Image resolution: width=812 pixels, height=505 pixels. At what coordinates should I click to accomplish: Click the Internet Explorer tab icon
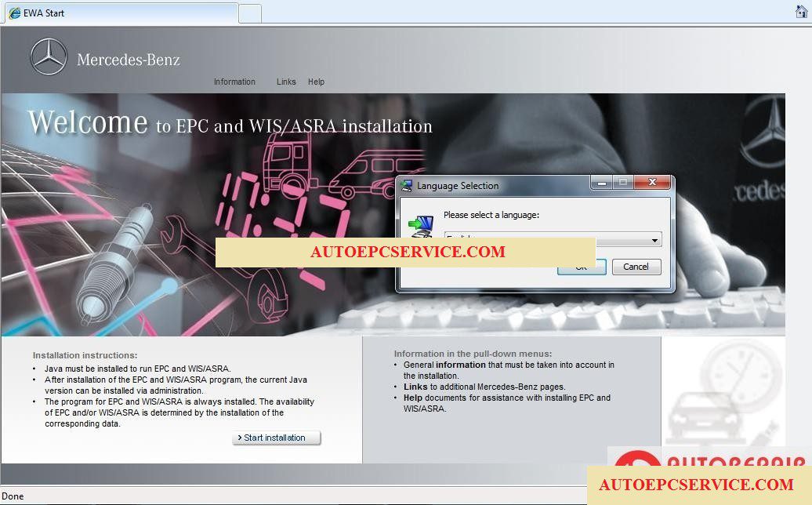pos(15,13)
